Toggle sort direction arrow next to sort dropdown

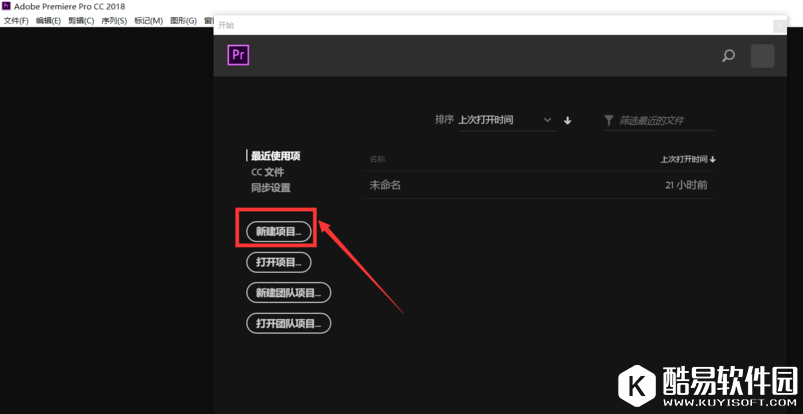coord(568,120)
